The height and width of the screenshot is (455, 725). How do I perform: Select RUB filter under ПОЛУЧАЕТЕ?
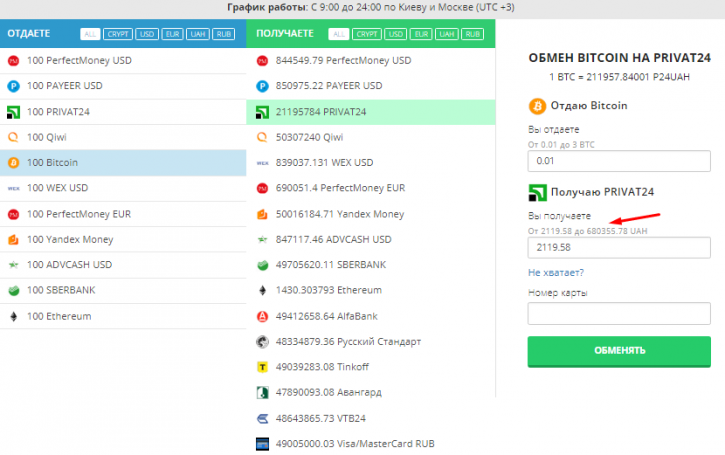[x=473, y=34]
